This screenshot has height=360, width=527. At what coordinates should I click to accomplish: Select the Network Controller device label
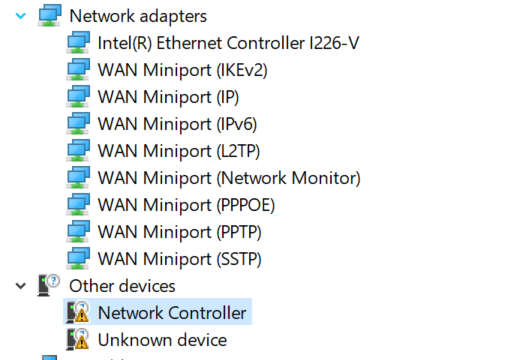[x=172, y=313]
